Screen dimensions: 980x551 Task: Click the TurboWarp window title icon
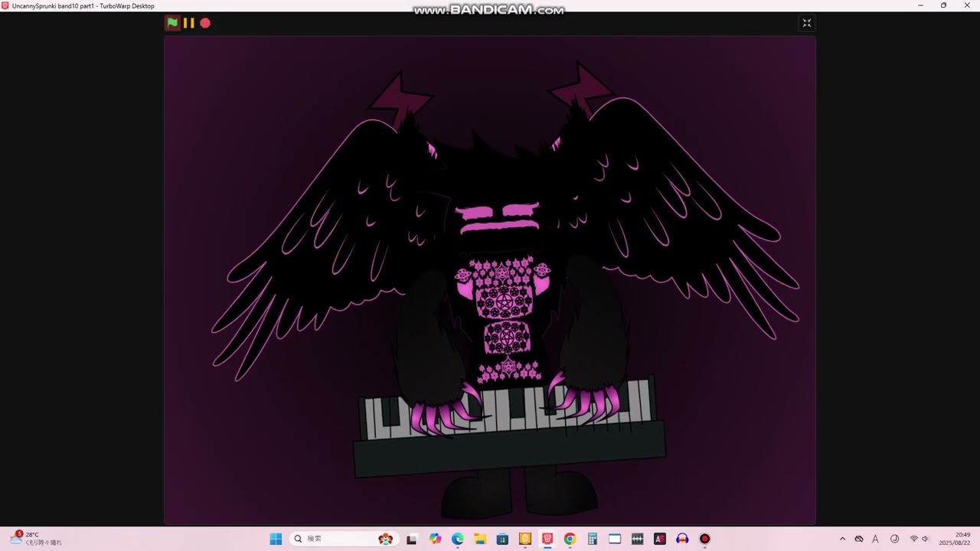coord(5,5)
